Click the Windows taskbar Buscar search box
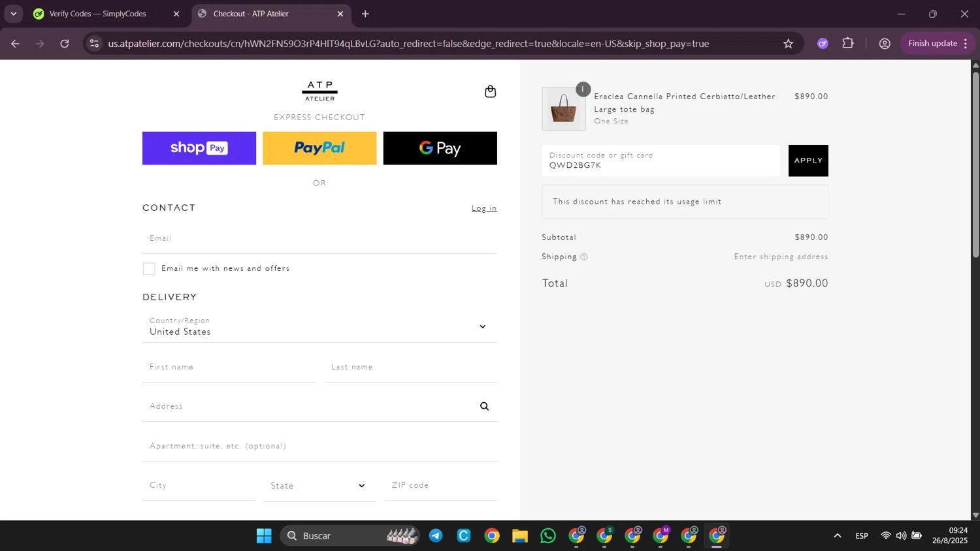The width and height of the screenshot is (980, 551). 350,536
